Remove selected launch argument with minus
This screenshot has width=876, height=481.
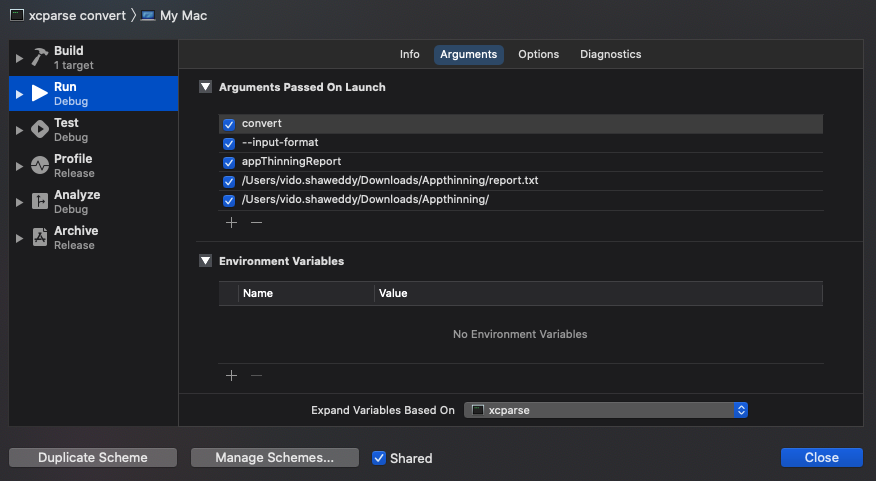point(256,222)
